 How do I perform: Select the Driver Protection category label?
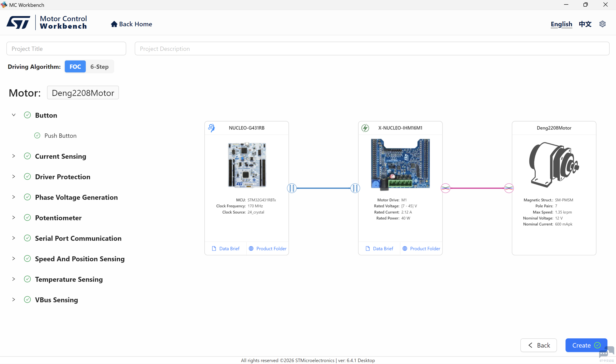click(63, 177)
